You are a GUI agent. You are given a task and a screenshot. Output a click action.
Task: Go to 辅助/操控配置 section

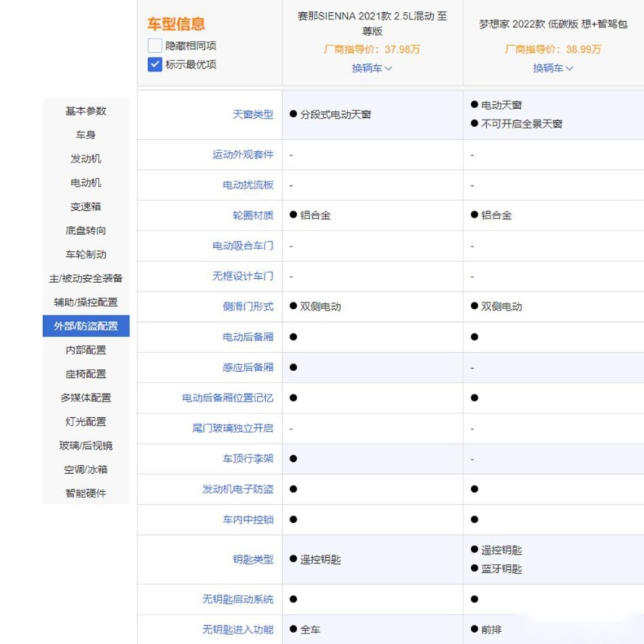(x=86, y=302)
